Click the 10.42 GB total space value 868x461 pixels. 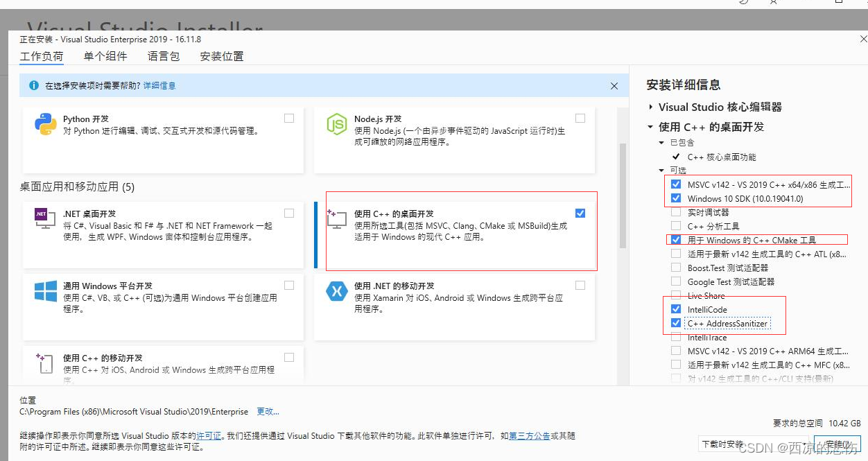(x=845, y=423)
